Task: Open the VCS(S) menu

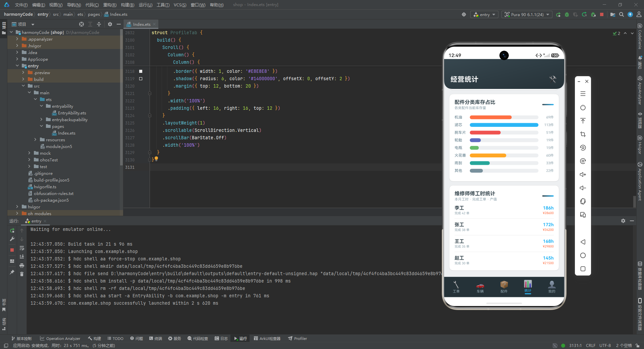Action: [x=180, y=5]
